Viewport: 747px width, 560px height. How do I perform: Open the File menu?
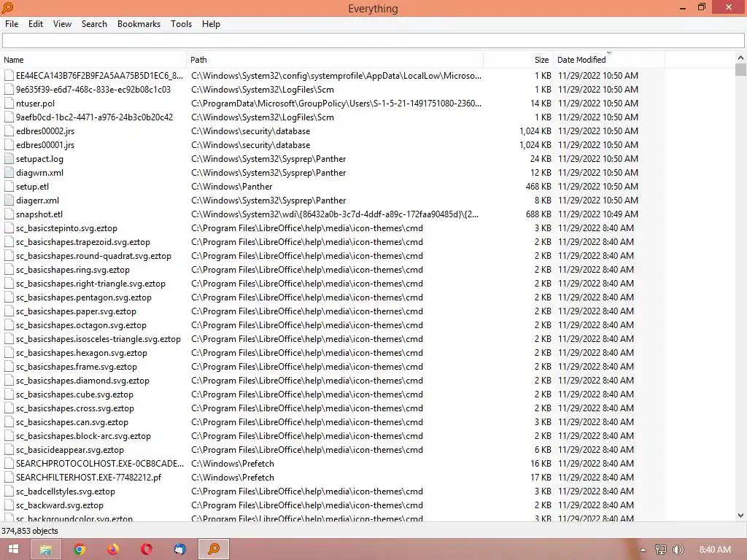click(12, 24)
